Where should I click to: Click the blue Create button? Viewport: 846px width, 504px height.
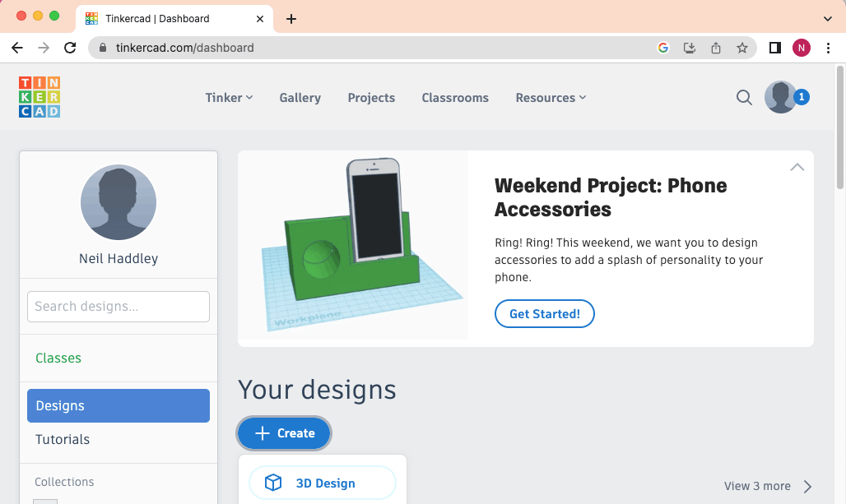tap(284, 433)
